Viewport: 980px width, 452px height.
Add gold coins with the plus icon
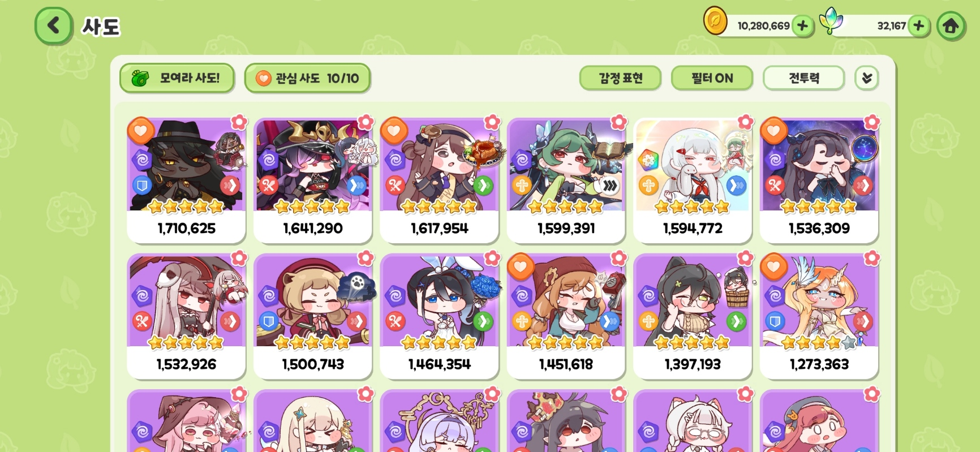802,26
